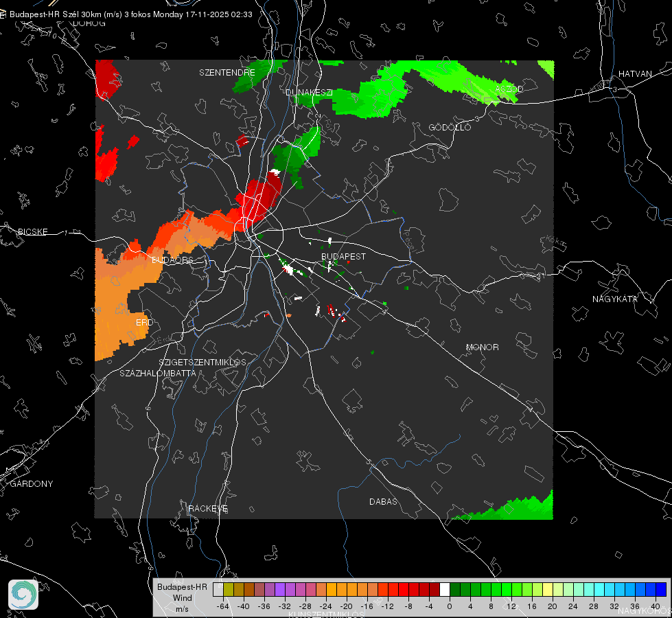Click the small icon before the Budapest-HR title
This screenshot has width=672, height=618.
tap(3, 14)
